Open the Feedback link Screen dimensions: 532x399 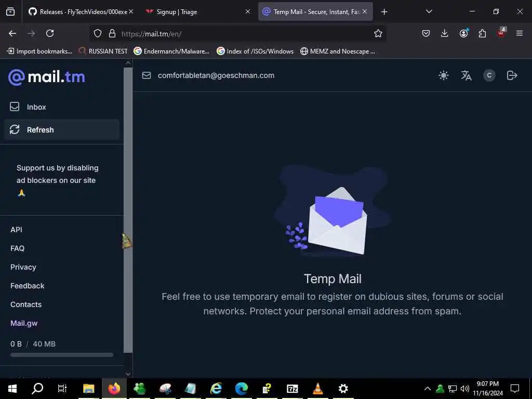[x=27, y=286]
